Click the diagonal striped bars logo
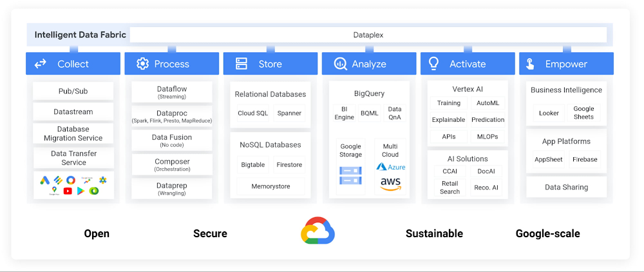The image size is (644, 272). click(x=58, y=180)
